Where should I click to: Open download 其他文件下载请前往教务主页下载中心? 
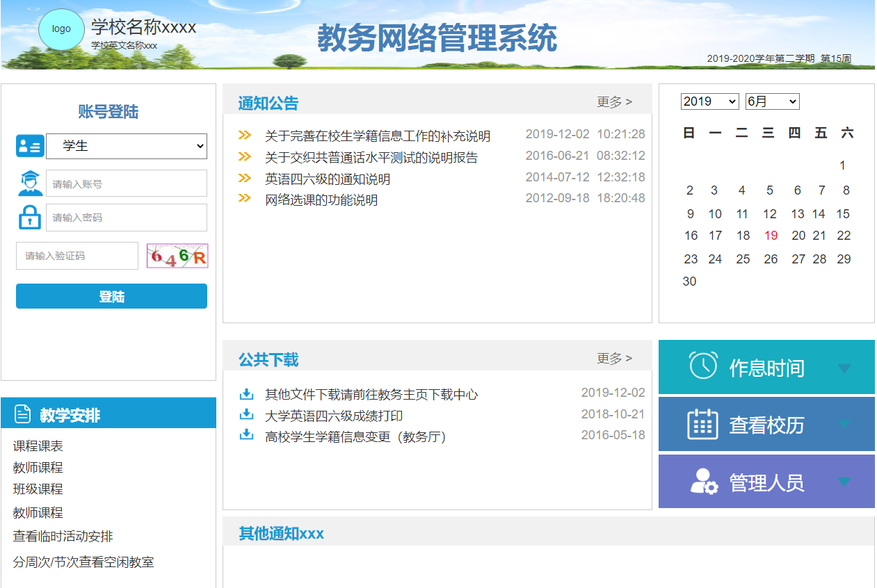coord(371,395)
